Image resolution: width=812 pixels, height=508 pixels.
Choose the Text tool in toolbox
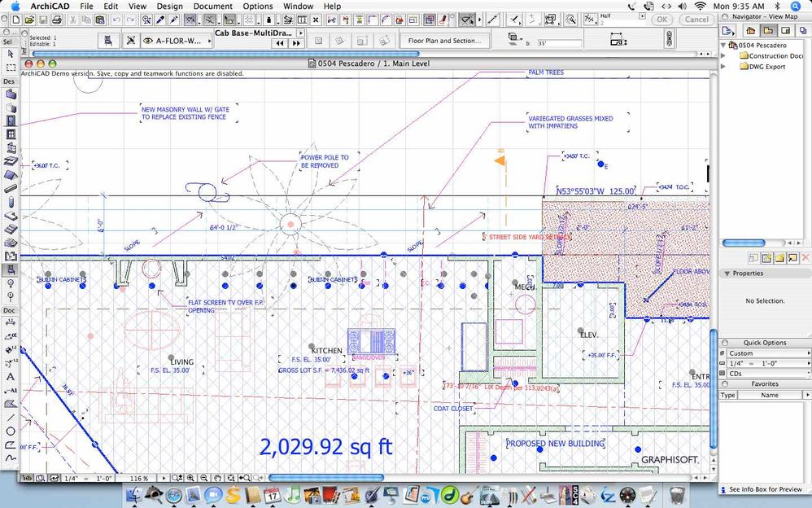pos(11,377)
